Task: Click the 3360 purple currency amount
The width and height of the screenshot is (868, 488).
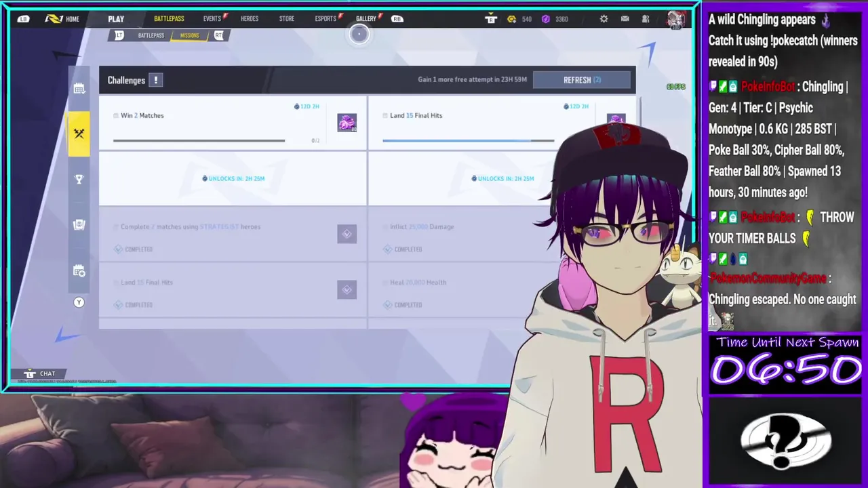Action: click(561, 19)
